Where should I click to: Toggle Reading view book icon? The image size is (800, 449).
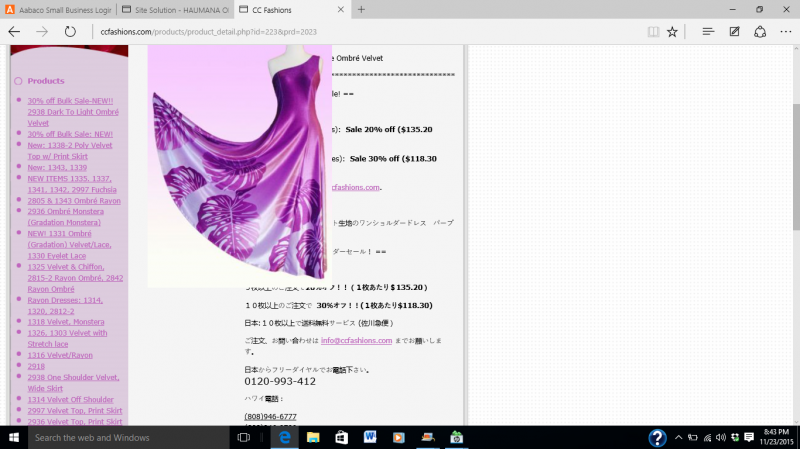pos(653,31)
